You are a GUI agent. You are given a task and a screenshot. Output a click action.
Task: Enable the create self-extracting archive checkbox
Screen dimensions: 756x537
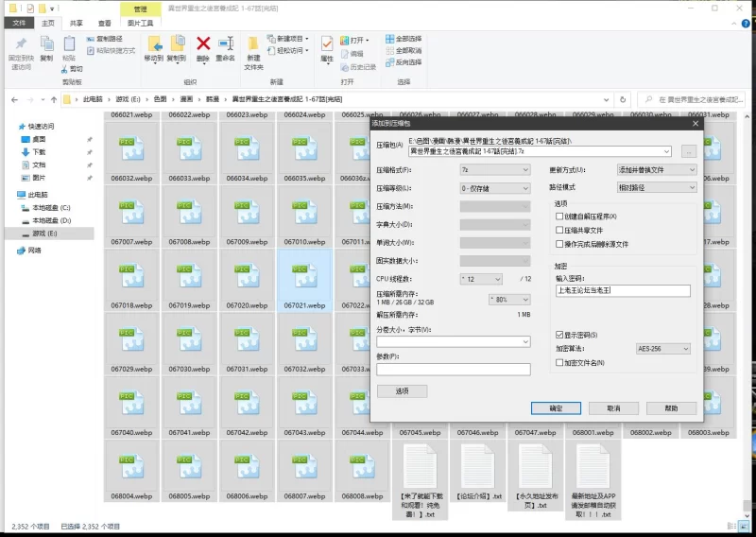[x=559, y=217]
